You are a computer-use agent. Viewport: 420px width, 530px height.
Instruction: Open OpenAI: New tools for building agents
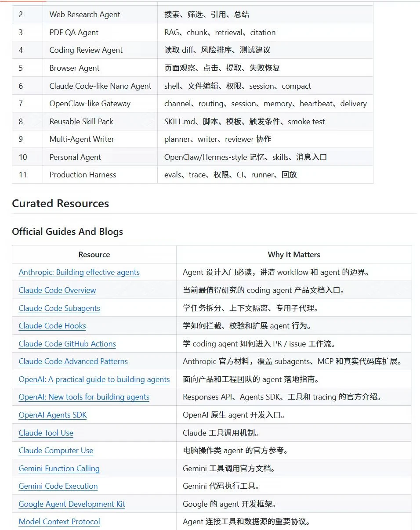[84, 397]
